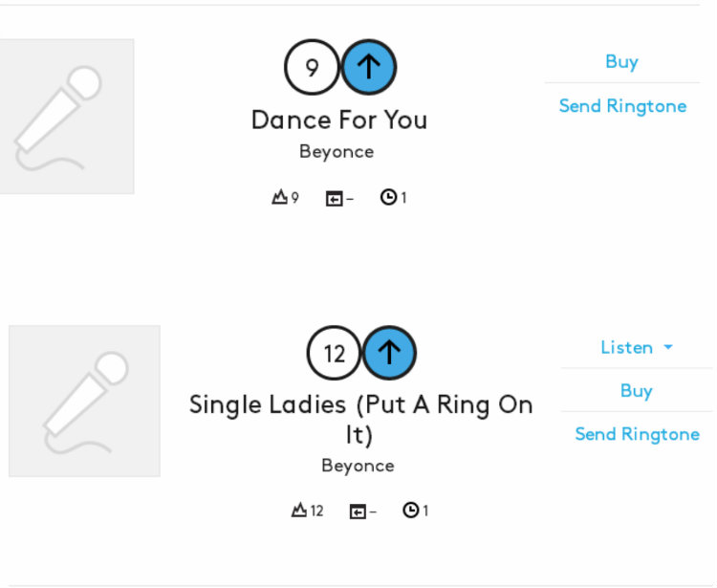Click the Beyonce artist name under Single Ladies
The width and height of the screenshot is (717, 588).
point(358,466)
